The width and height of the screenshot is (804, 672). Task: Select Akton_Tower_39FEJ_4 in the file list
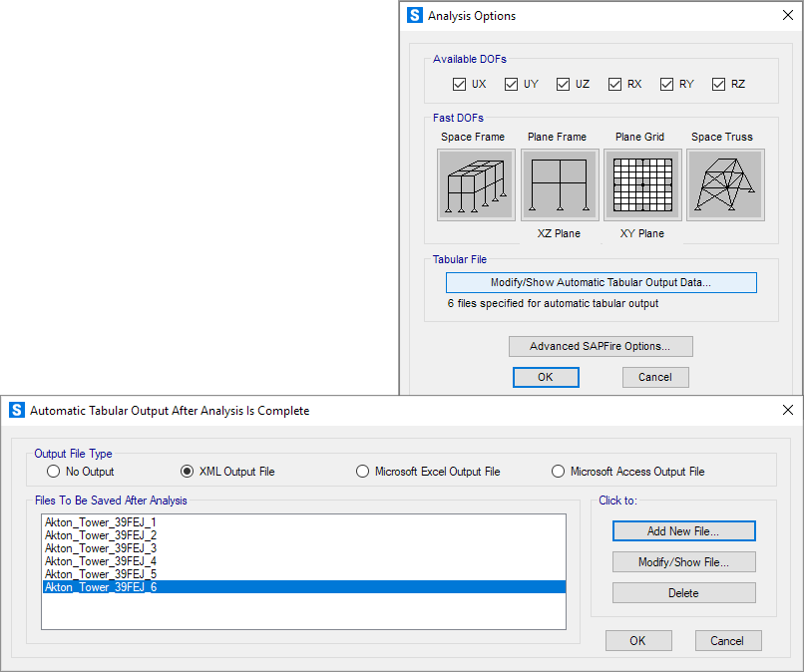[101, 561]
